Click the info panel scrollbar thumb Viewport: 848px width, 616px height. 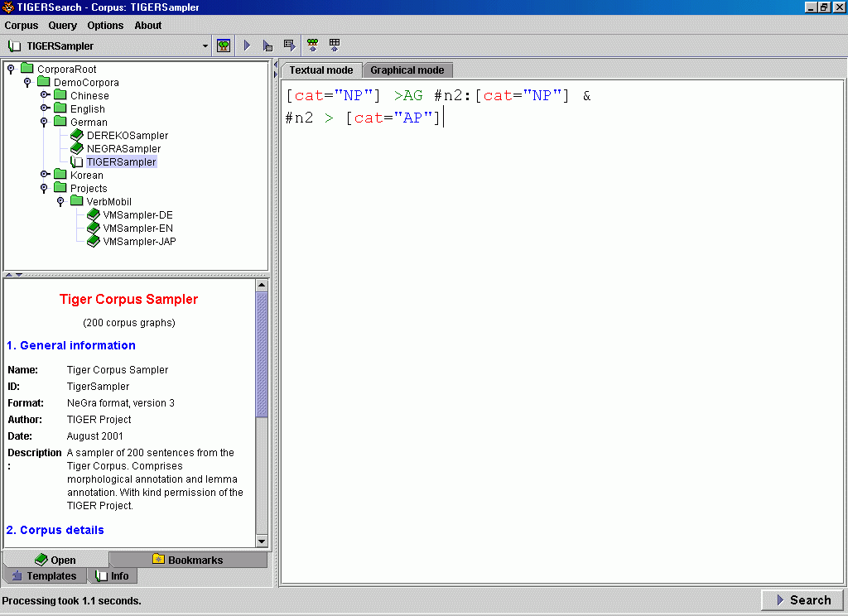pyautogui.click(x=262, y=354)
